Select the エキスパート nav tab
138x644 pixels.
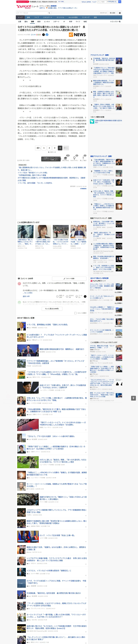point(48,17)
